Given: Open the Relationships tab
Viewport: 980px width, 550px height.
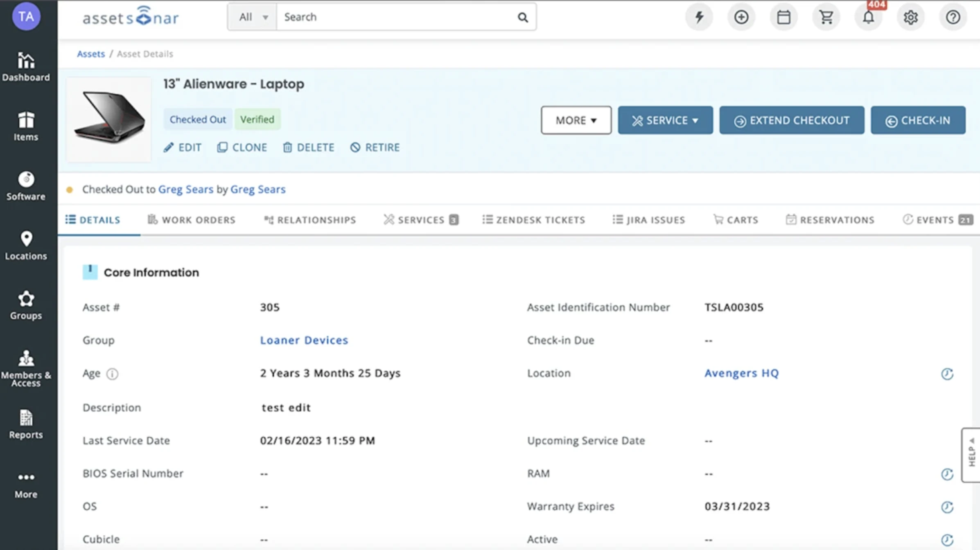Looking at the screenshot, I should pos(310,220).
